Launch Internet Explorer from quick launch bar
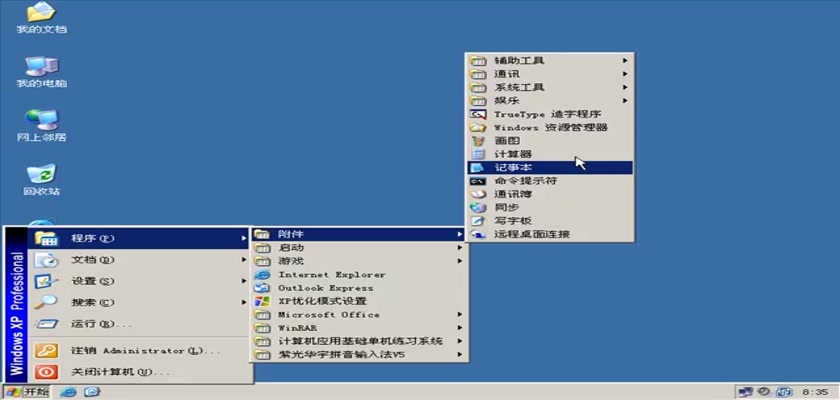840x400 pixels. 69,392
